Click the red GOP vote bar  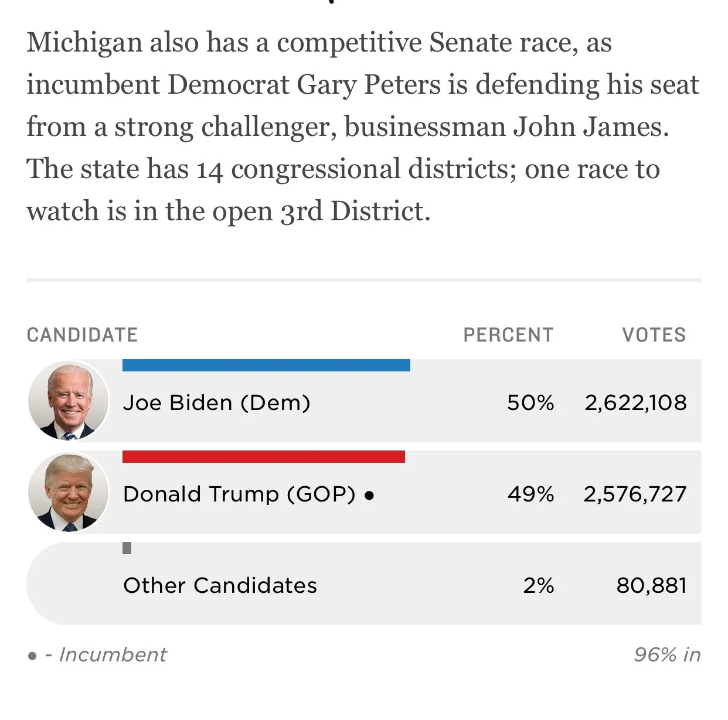point(263,457)
